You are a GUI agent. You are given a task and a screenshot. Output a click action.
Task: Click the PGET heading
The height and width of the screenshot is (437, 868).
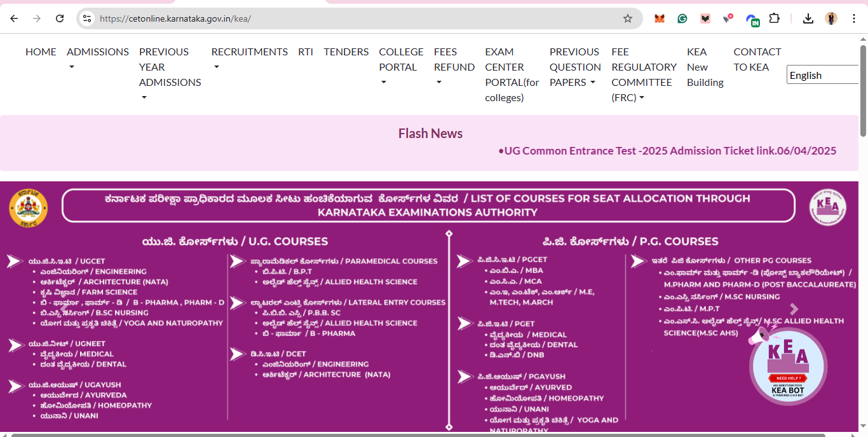[506, 324]
